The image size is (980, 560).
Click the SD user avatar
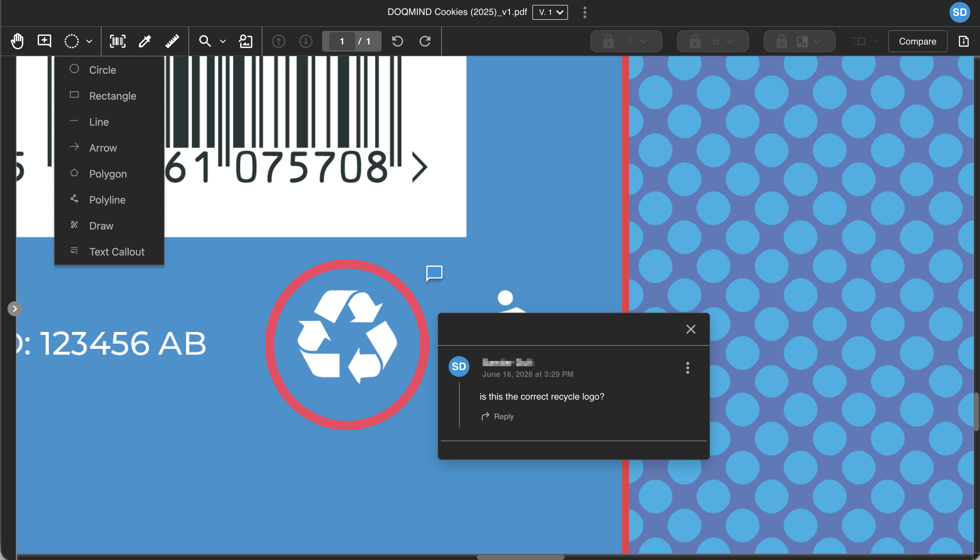[960, 12]
